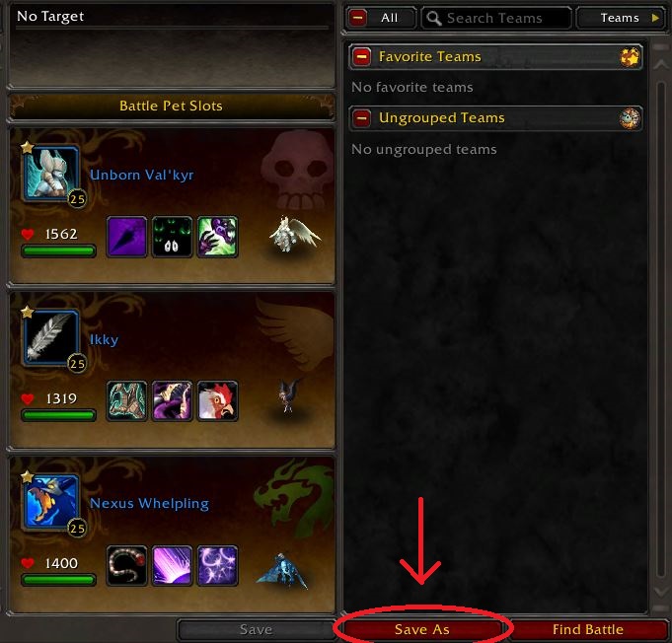Select Nexus Whelpling's worm-like ability icon

(126, 565)
